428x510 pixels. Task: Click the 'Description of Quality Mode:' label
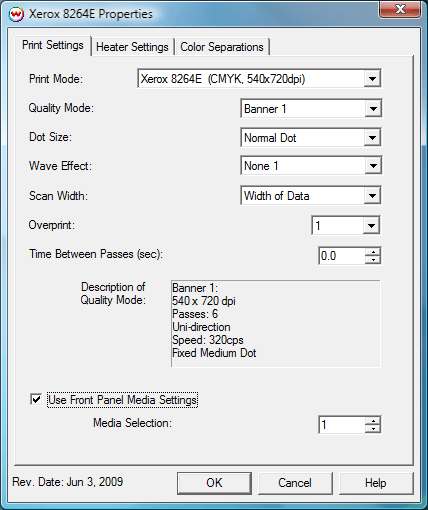tap(113, 293)
